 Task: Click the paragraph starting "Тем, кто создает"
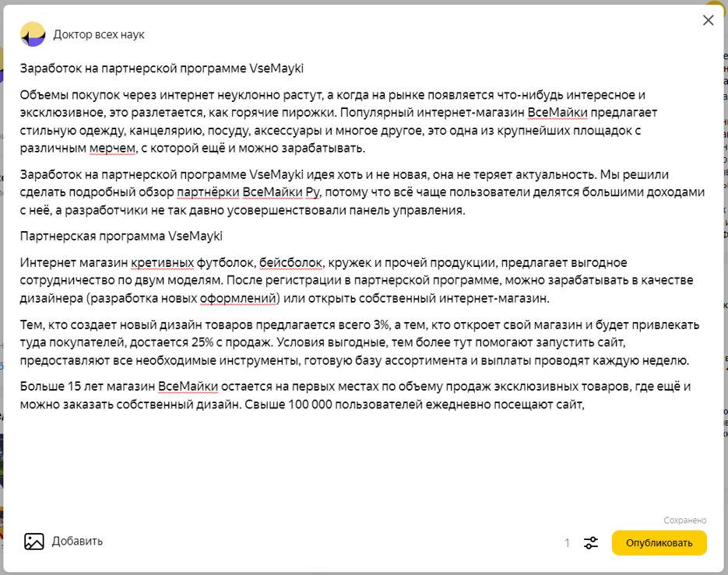pyautogui.click(x=360, y=342)
